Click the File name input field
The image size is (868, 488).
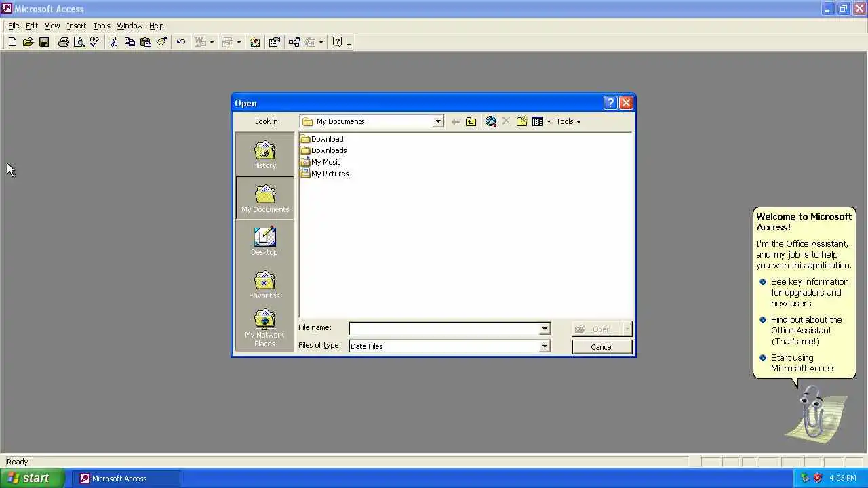tap(444, 329)
